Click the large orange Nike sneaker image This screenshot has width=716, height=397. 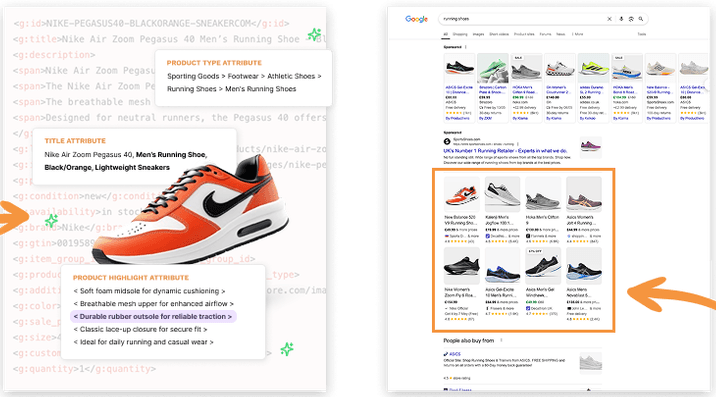click(x=191, y=210)
